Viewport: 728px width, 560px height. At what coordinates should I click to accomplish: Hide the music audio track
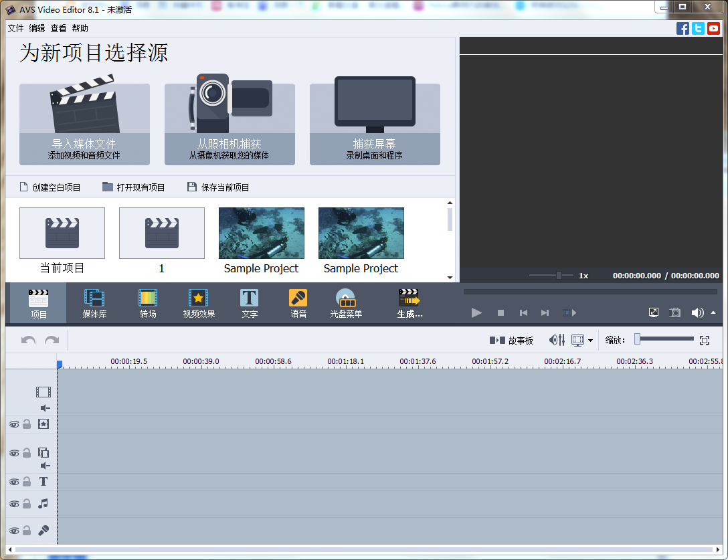pos(15,504)
